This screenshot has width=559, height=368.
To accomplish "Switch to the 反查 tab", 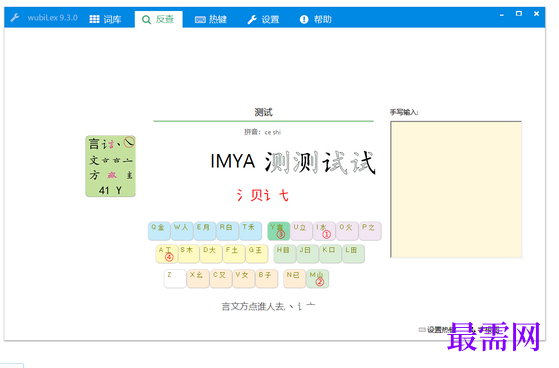I will [158, 19].
